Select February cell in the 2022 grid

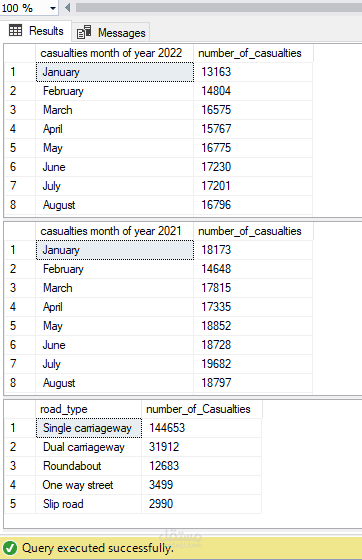tap(114, 91)
